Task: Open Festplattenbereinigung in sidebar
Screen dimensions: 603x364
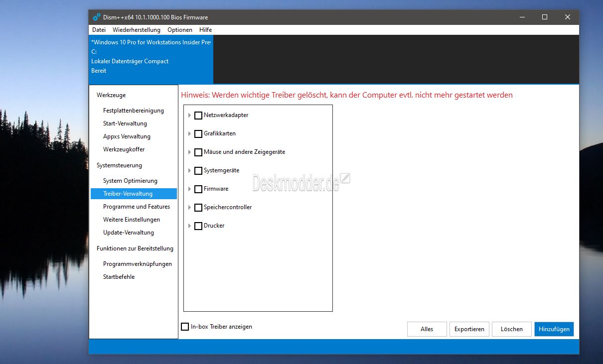Action: pos(134,111)
